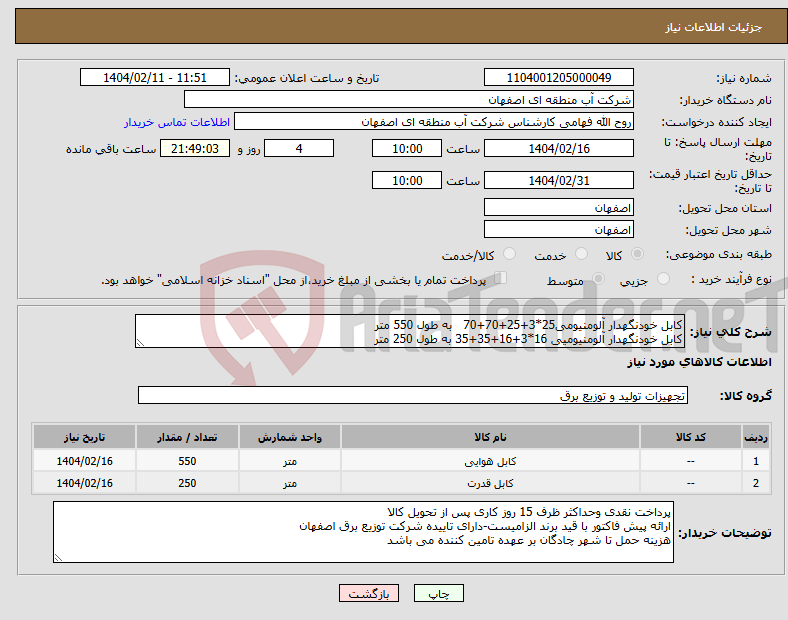The image size is (788, 620).
Task: Click the response deadline time 10:00 field
Action: 407,148
